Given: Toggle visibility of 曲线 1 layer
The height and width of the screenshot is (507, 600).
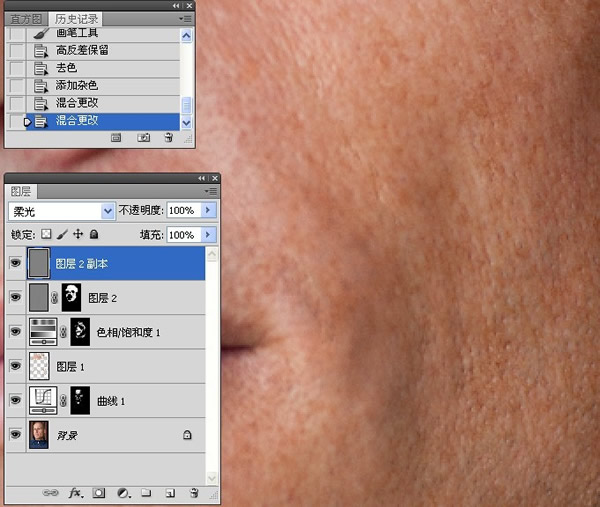Looking at the screenshot, I should point(15,401).
